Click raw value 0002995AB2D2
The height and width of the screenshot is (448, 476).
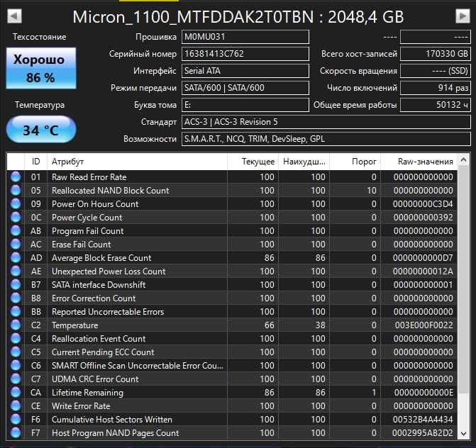[423, 433]
